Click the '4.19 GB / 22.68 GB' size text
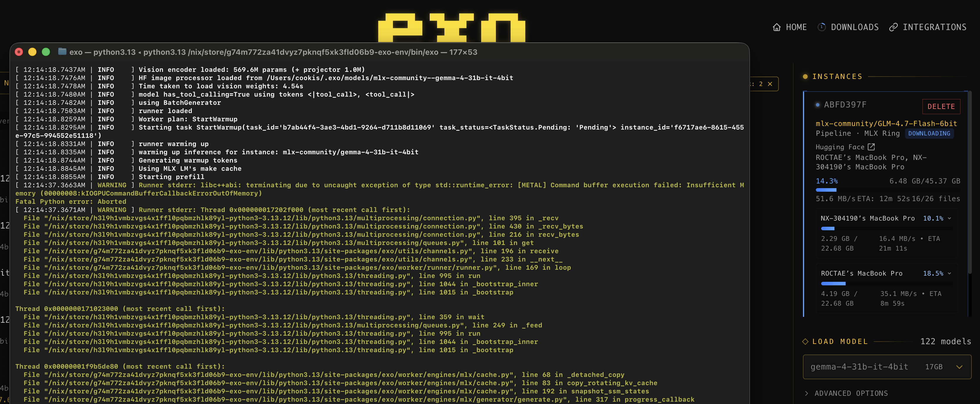The height and width of the screenshot is (404, 980). coord(839,299)
